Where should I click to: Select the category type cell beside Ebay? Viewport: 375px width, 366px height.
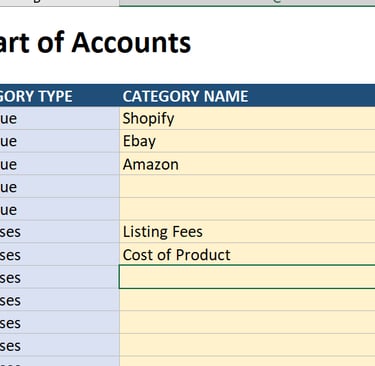click(60, 141)
